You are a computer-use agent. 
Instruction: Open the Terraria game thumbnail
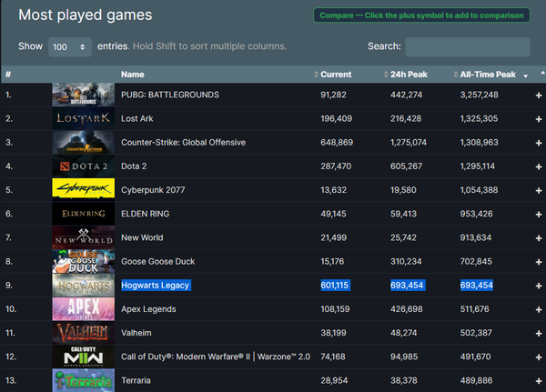[x=83, y=380]
